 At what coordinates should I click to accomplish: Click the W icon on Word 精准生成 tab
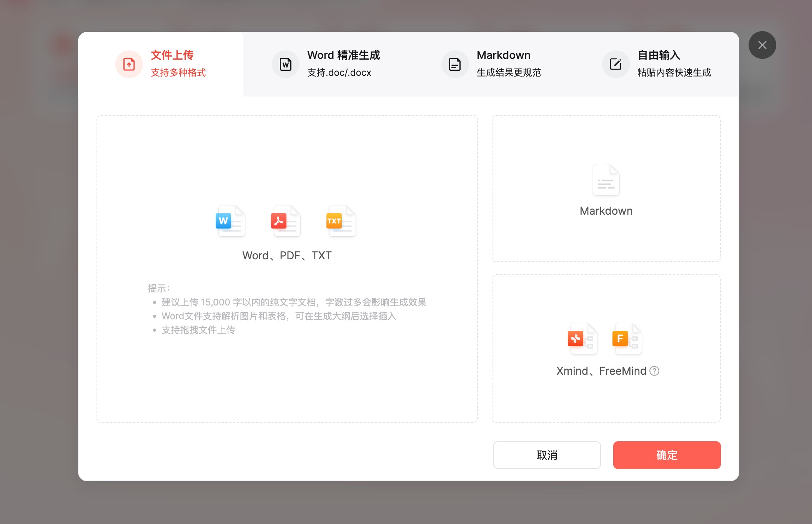285,64
